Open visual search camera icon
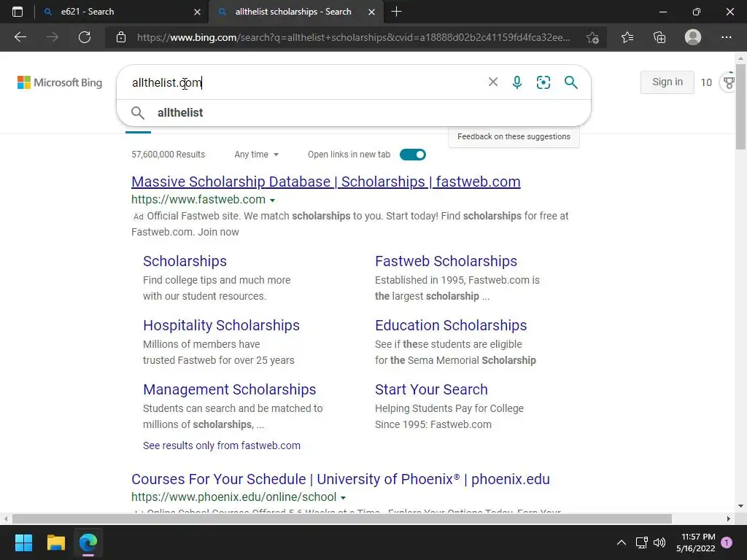The width and height of the screenshot is (747, 560). [x=543, y=82]
